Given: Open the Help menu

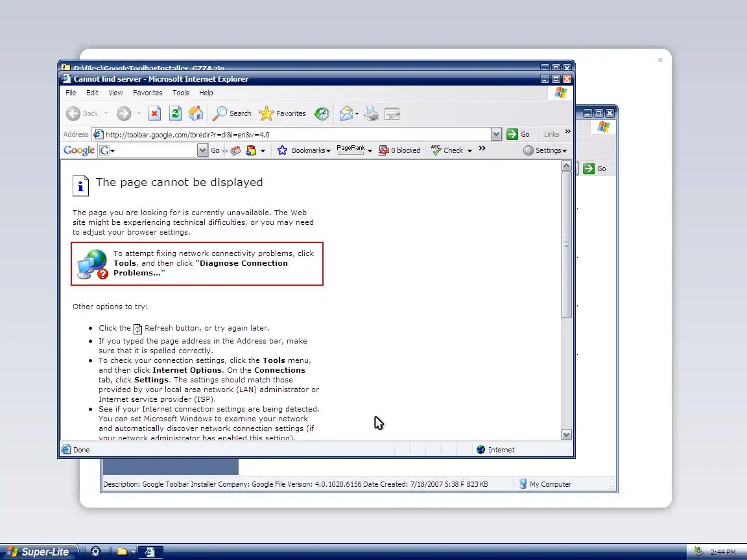Looking at the screenshot, I should pyautogui.click(x=206, y=93).
